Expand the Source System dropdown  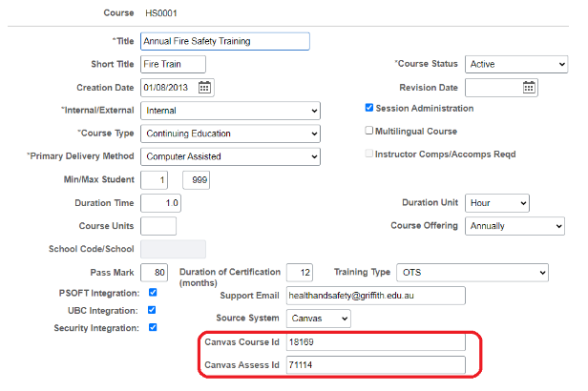(x=319, y=318)
